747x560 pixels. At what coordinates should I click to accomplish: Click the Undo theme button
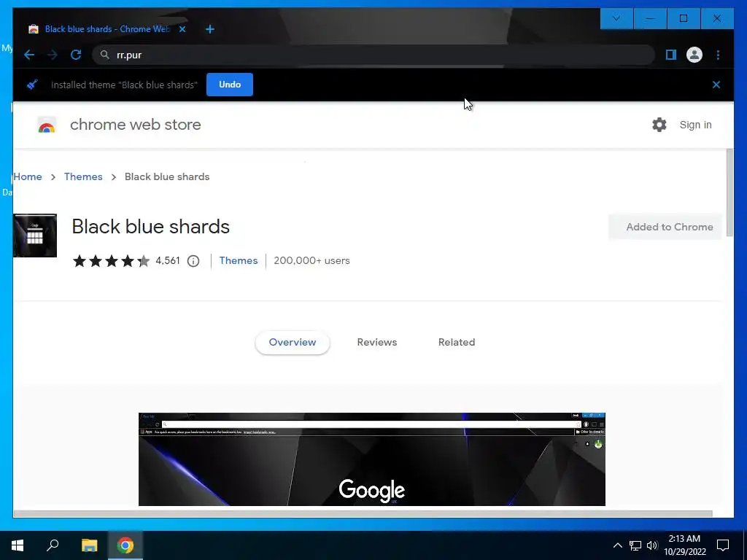[230, 85]
